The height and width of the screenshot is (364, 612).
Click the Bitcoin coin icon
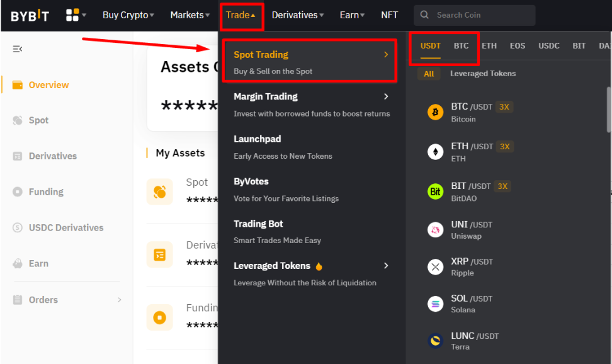pos(435,112)
